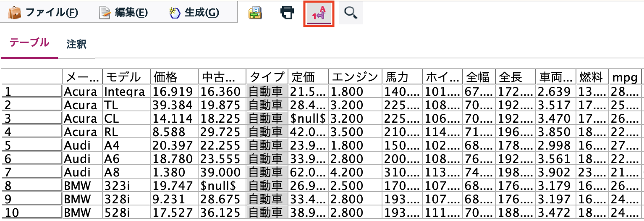This screenshot has width=644, height=221.
Task: Select the 馬力 column header
Action: click(402, 77)
